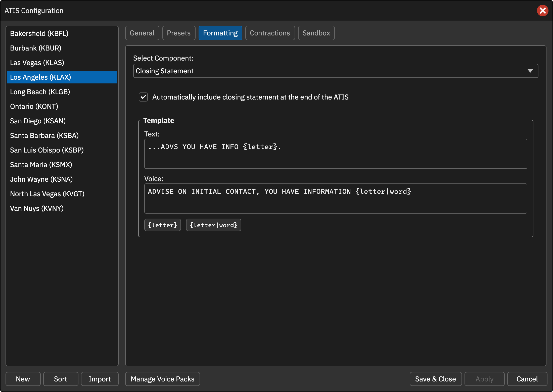The image size is (553, 392).
Task: Click into the Voice template field
Action: point(336,199)
